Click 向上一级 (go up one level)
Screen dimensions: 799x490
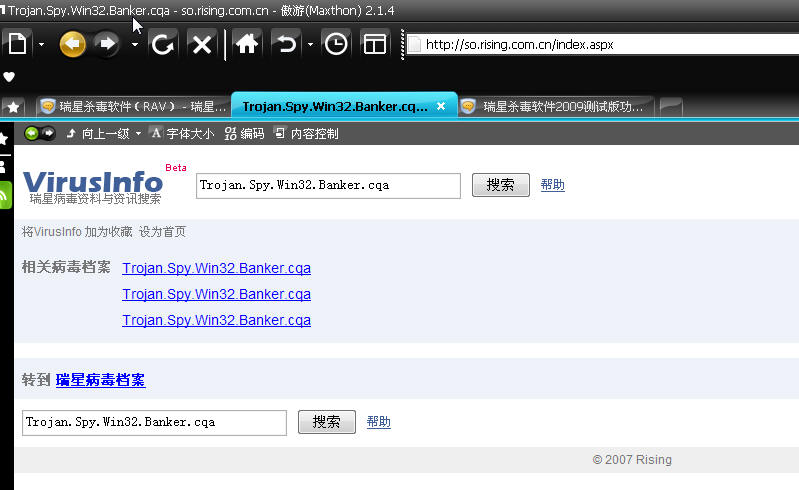(98, 134)
